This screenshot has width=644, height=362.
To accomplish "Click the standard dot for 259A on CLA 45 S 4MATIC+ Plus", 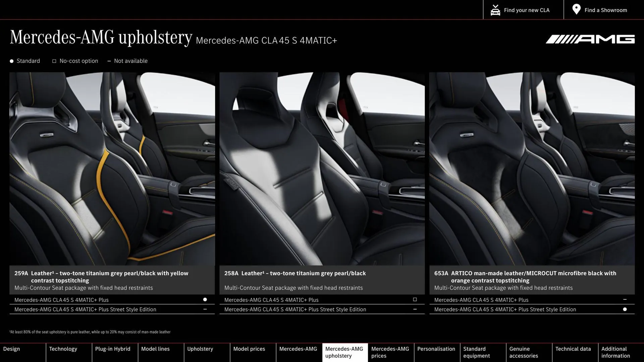I will click(205, 299).
